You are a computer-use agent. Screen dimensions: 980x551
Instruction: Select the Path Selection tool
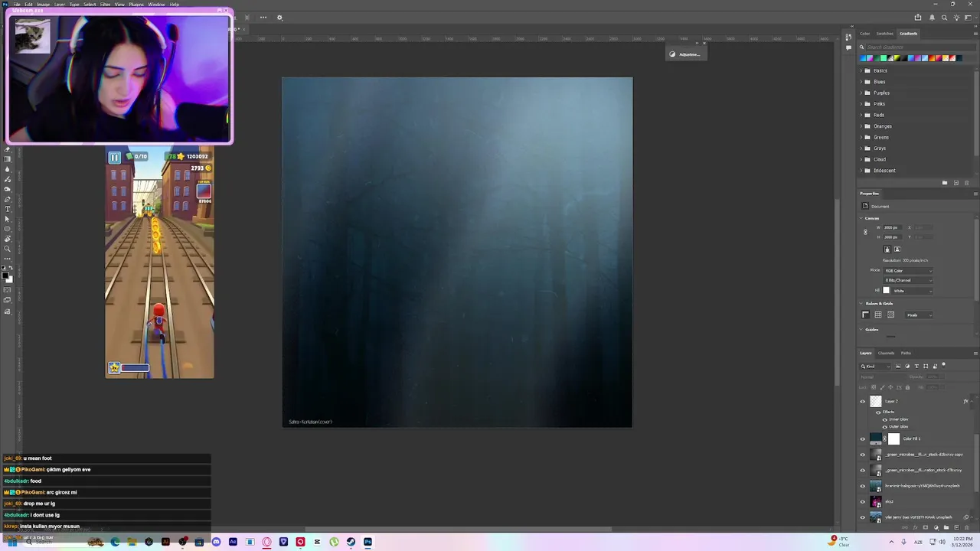pos(7,219)
